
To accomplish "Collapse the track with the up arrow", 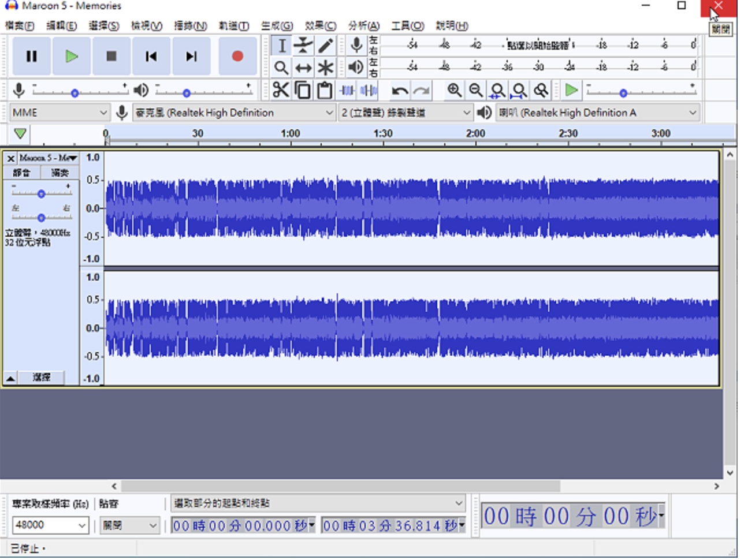I will tap(10, 379).
